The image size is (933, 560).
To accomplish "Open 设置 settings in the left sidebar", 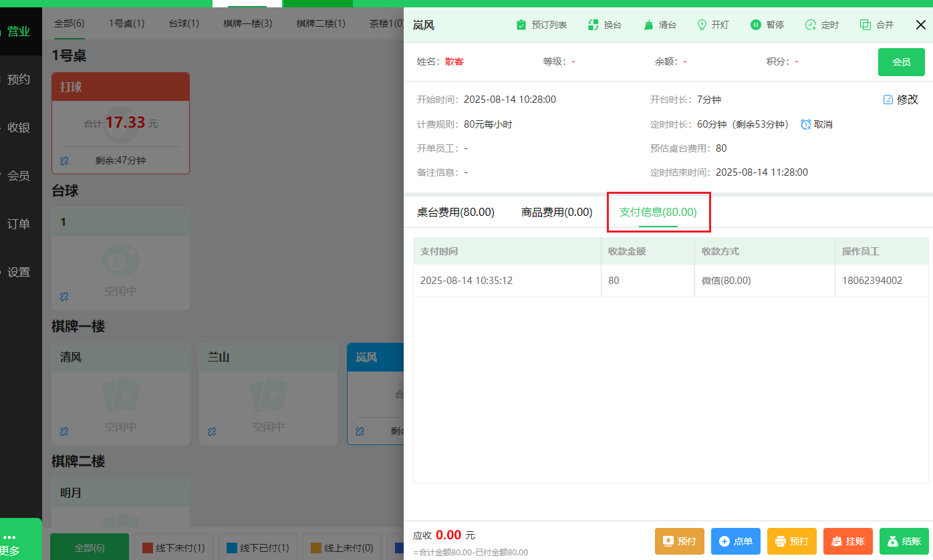I will (19, 272).
